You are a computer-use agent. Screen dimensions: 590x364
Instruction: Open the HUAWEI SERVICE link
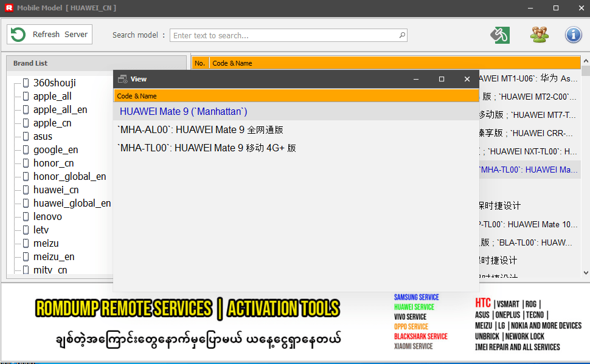[414, 307]
